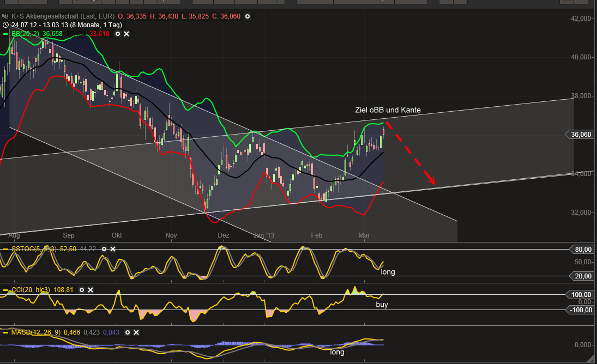The height and width of the screenshot is (364, 597).
Task: Click the 0,000 label on MACD axis
Action: 583,345
